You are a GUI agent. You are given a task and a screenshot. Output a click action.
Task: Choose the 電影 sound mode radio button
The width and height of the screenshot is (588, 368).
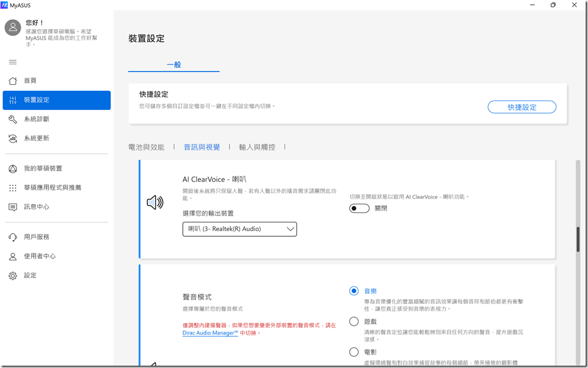tap(354, 352)
